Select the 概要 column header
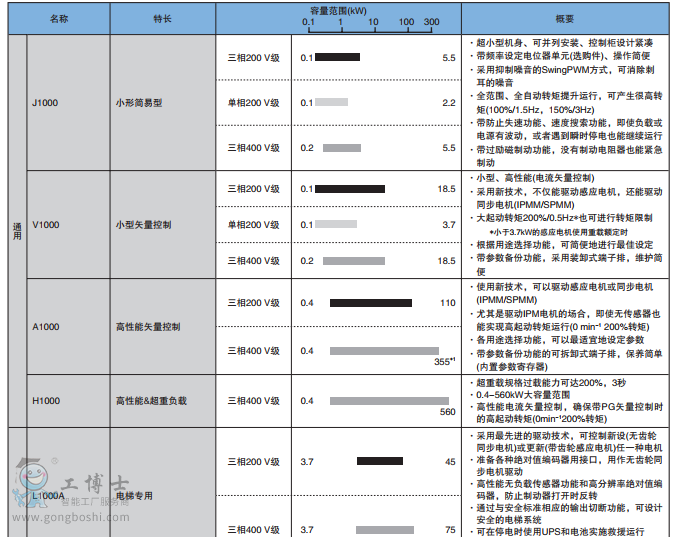The image size is (676, 537). (x=564, y=19)
